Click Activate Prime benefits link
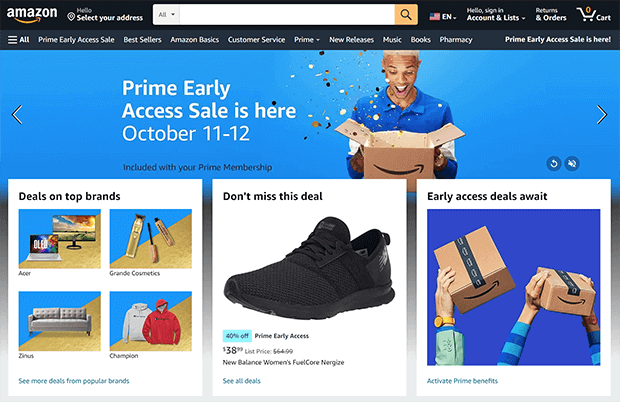 point(462,381)
